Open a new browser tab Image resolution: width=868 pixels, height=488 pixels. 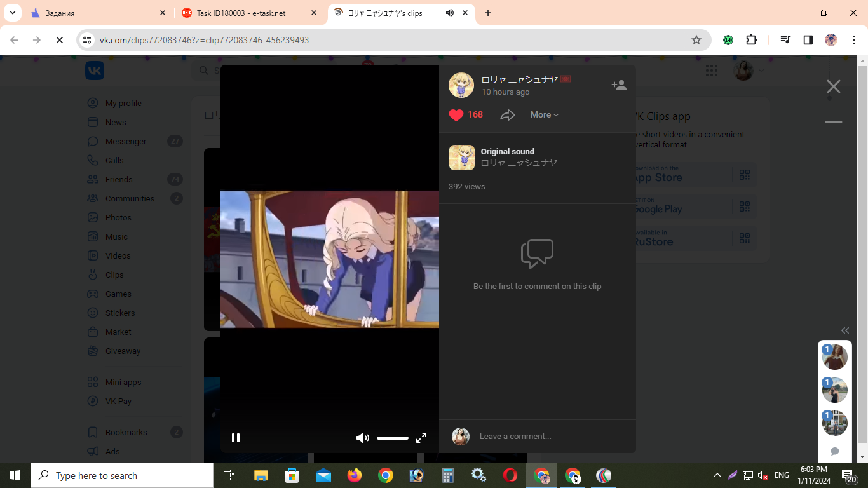coord(488,13)
